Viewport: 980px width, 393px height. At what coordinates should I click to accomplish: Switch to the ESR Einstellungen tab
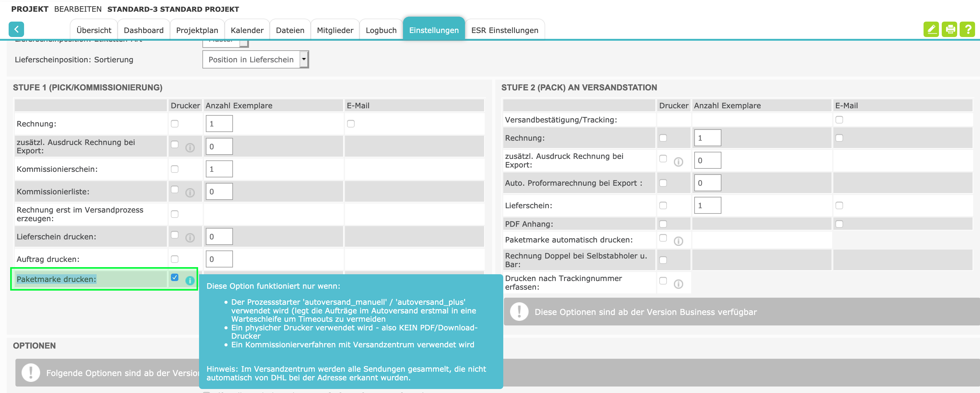pos(505,30)
